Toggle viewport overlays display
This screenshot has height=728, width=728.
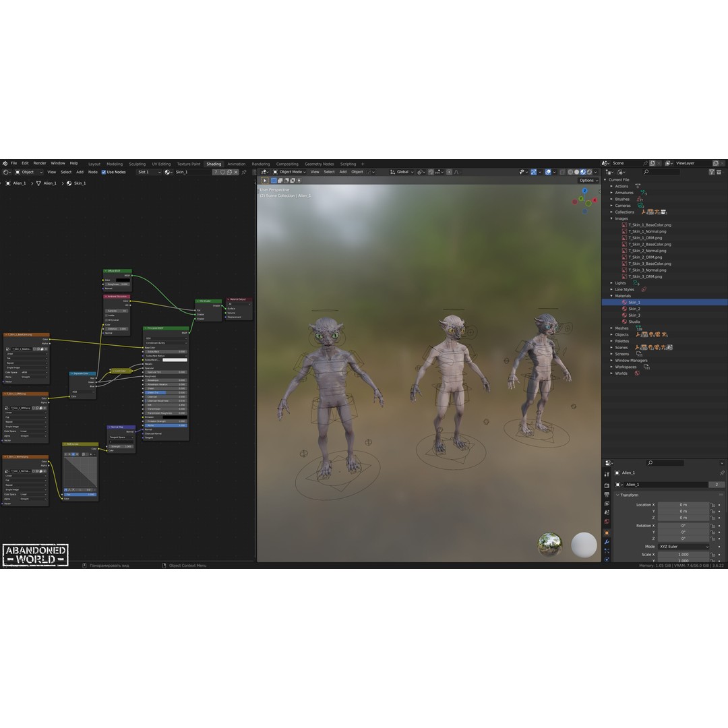(548, 172)
